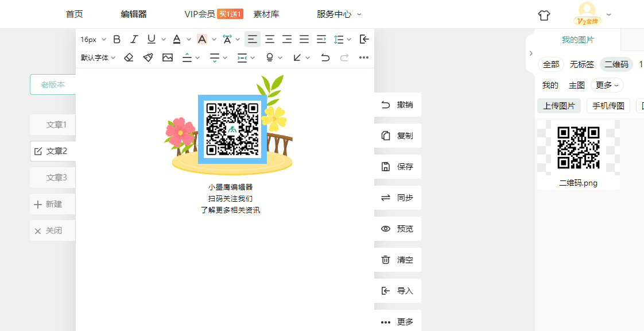Expand the underline style arrow
This screenshot has width=644, height=331.
point(164,40)
